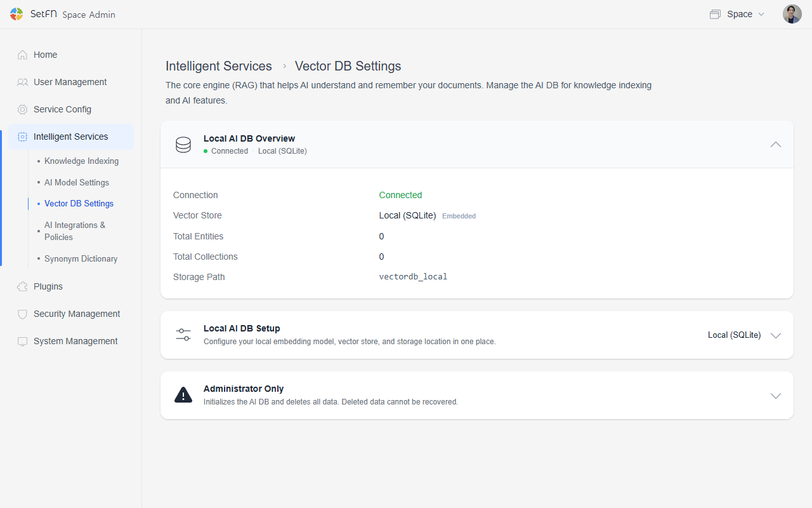Open System Management menu item
This screenshot has height=508, width=812.
71,341
